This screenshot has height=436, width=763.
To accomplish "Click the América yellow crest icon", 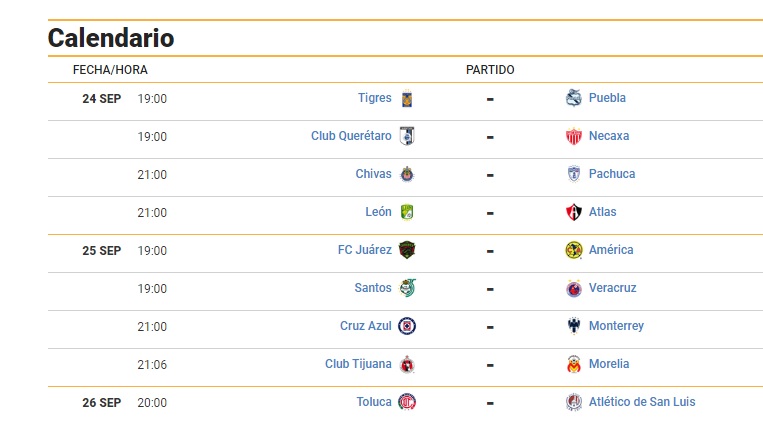I will tap(574, 250).
